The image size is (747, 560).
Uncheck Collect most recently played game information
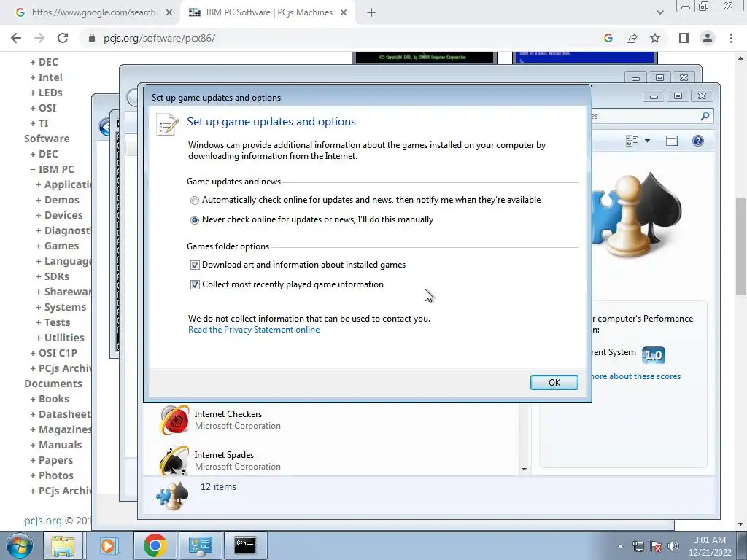tap(195, 285)
